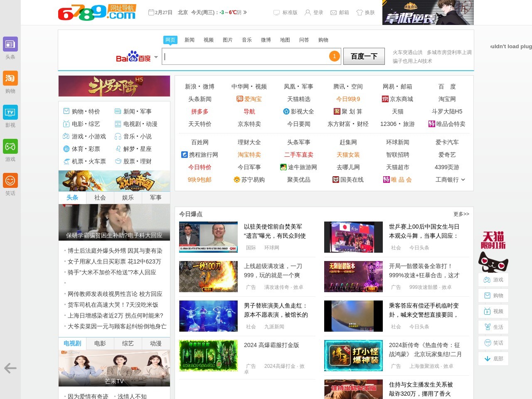Open the 笑话 smiley sidebar icon
This screenshot has width=532, height=399.
[x=10, y=181]
